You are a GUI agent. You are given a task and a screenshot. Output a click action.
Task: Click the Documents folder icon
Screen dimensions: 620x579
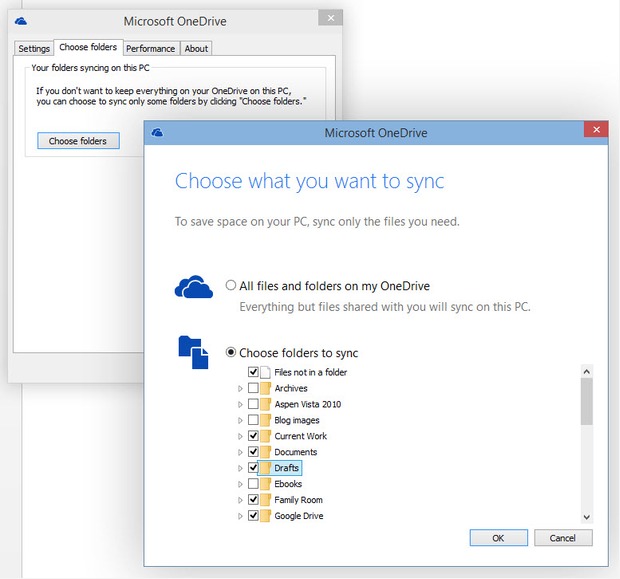266,452
